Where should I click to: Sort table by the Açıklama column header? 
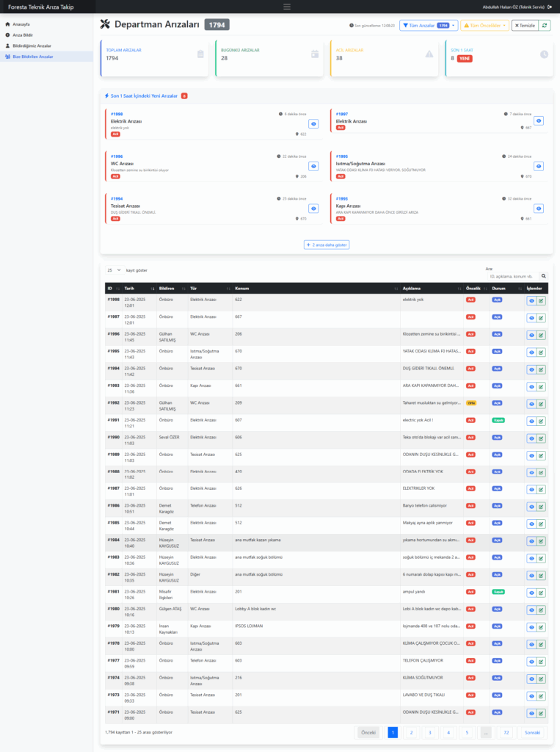click(x=432, y=289)
